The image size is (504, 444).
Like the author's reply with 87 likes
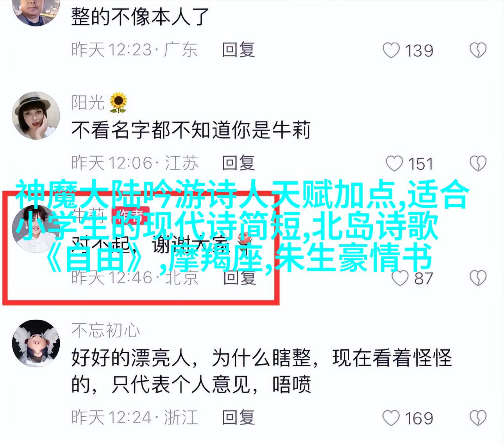tap(400, 278)
